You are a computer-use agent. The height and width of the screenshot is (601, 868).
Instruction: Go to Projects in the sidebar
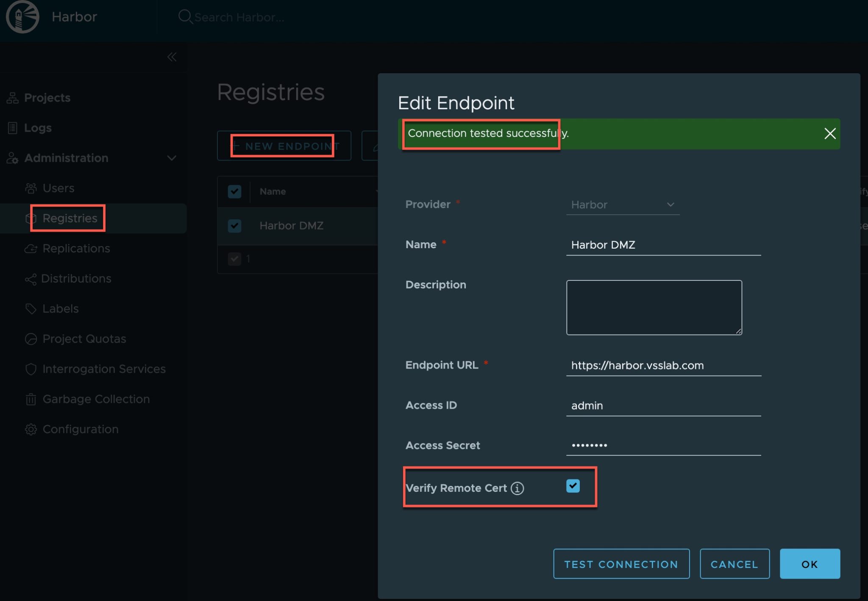47,98
